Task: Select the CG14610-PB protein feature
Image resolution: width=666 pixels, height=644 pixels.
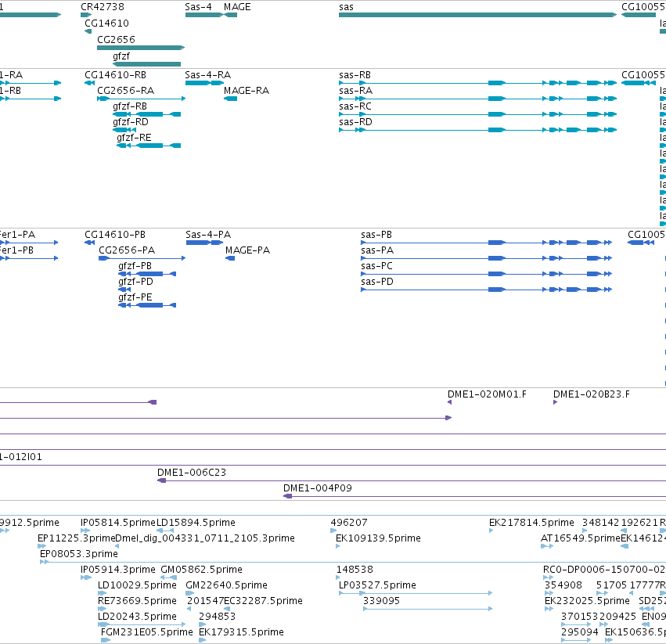Action: coord(90,243)
